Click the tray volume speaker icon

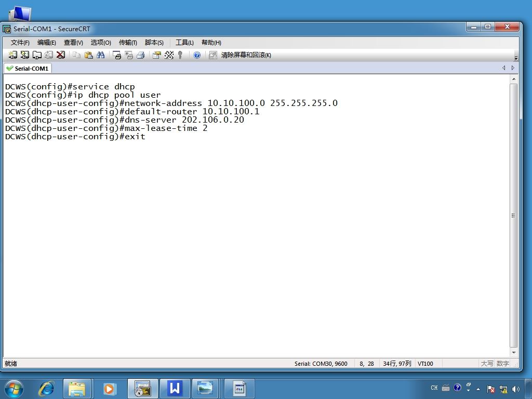[x=516, y=389]
